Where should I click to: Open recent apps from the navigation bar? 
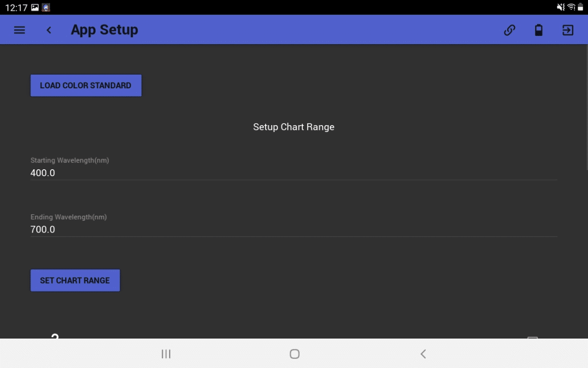166,354
